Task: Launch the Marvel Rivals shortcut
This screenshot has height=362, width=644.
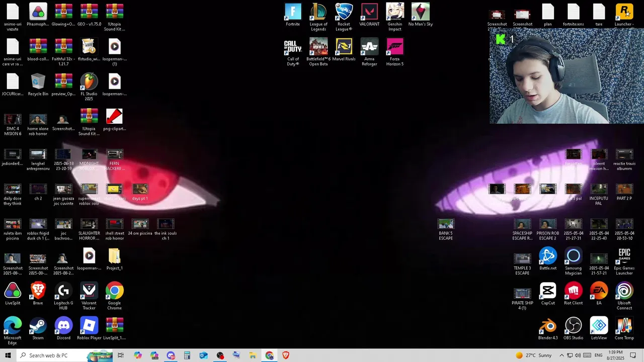Action: [344, 50]
